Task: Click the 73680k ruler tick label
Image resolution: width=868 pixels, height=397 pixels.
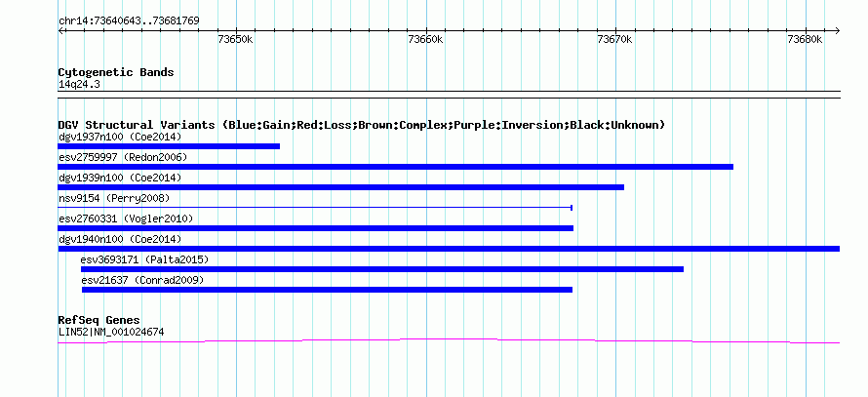Action: (805, 39)
